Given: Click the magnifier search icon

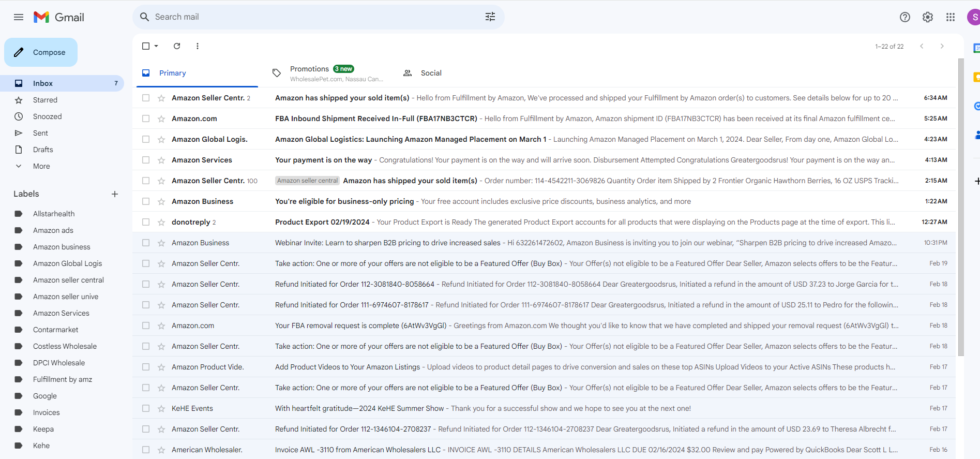Looking at the screenshot, I should [x=145, y=17].
